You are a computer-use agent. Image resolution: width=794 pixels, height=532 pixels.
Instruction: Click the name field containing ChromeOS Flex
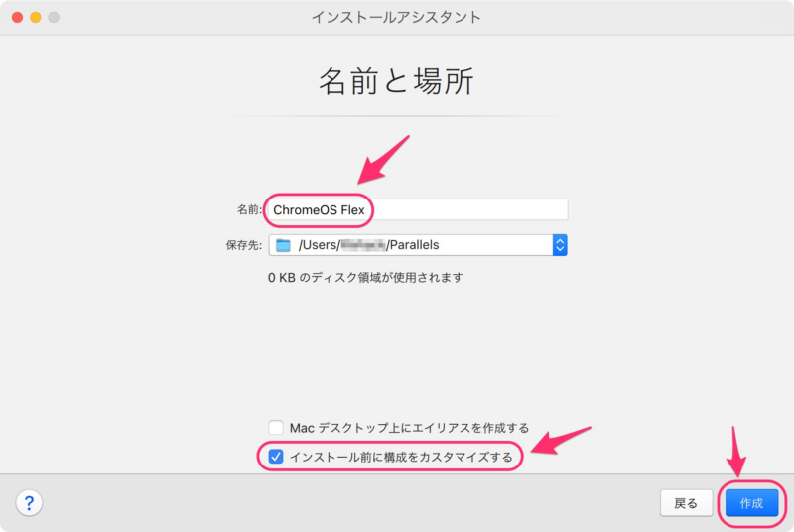coord(418,209)
